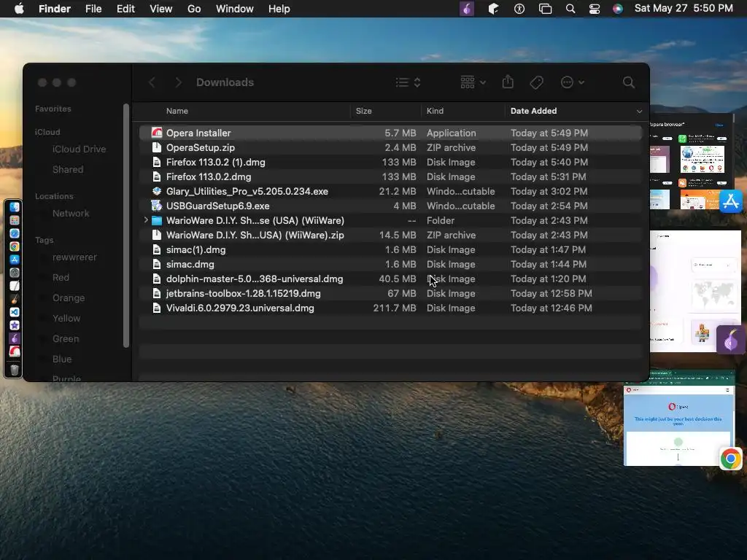
Task: Open the Finder menu
Action: 54,9
